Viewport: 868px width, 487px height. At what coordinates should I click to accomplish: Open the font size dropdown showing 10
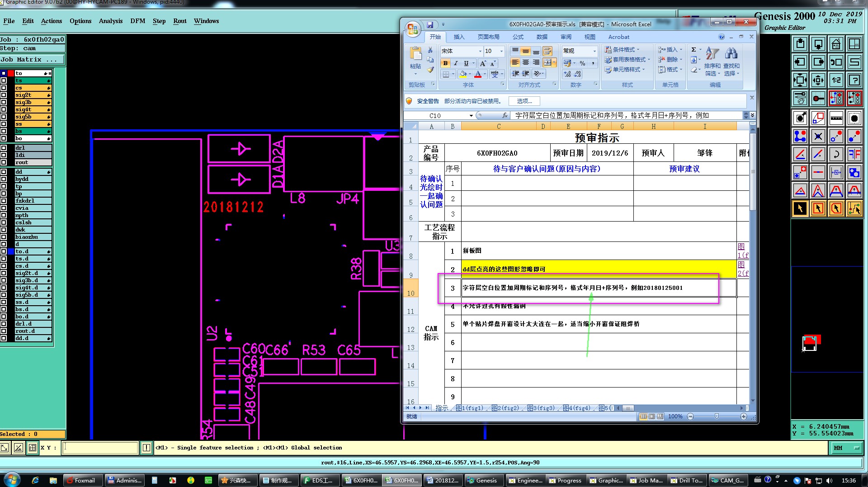pyautogui.click(x=501, y=51)
